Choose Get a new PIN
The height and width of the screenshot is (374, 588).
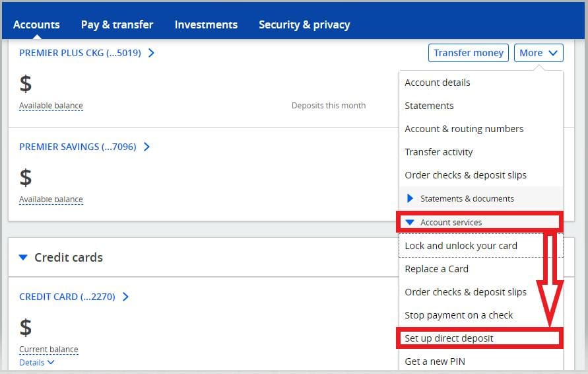point(435,361)
